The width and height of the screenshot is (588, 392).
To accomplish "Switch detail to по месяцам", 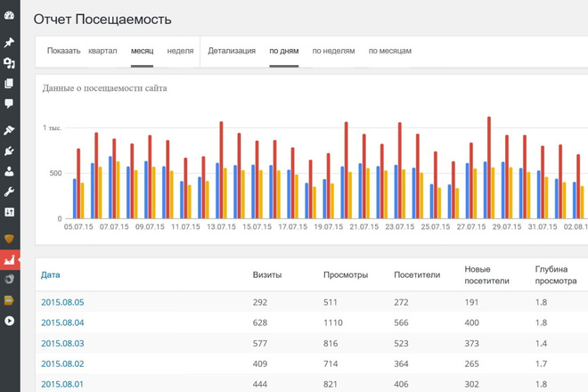I will point(390,51).
